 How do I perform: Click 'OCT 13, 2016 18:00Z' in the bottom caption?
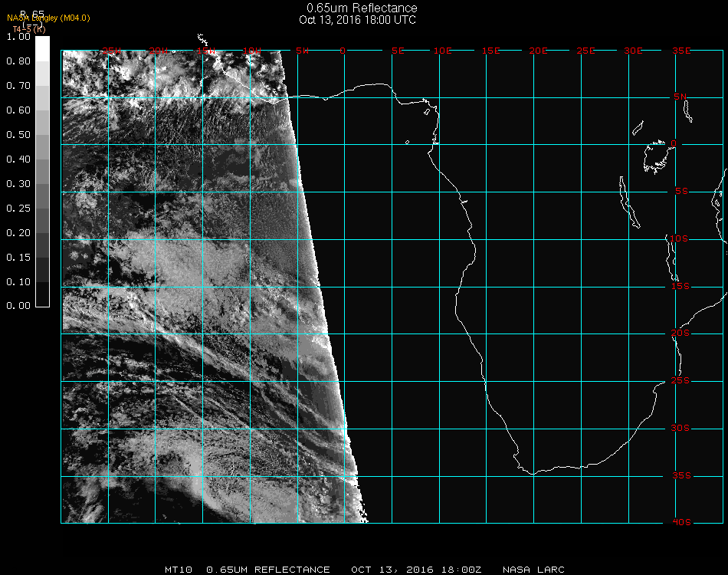point(416,570)
